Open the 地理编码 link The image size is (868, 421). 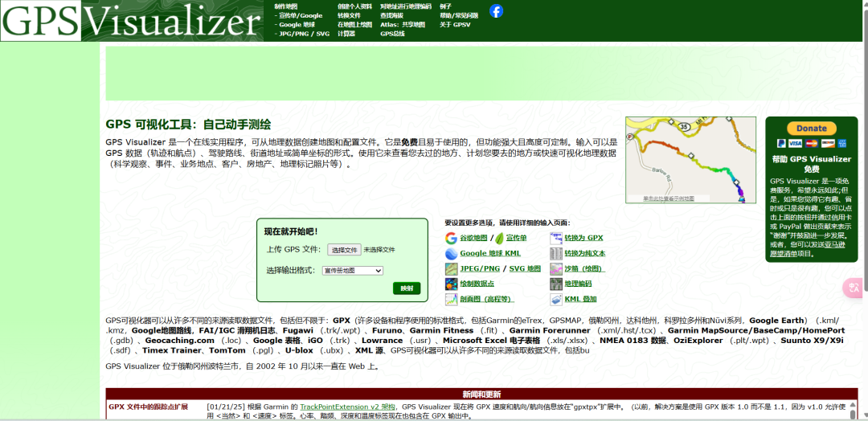tap(578, 284)
